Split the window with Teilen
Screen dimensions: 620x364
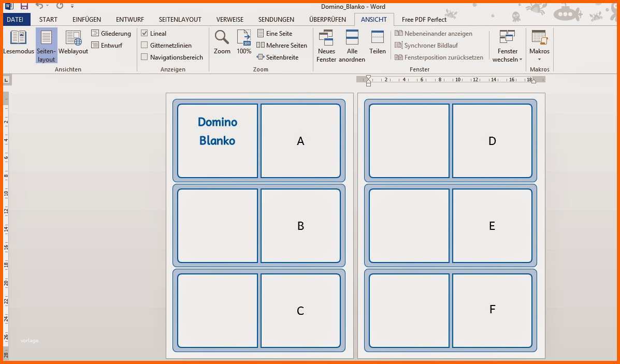tap(378, 42)
